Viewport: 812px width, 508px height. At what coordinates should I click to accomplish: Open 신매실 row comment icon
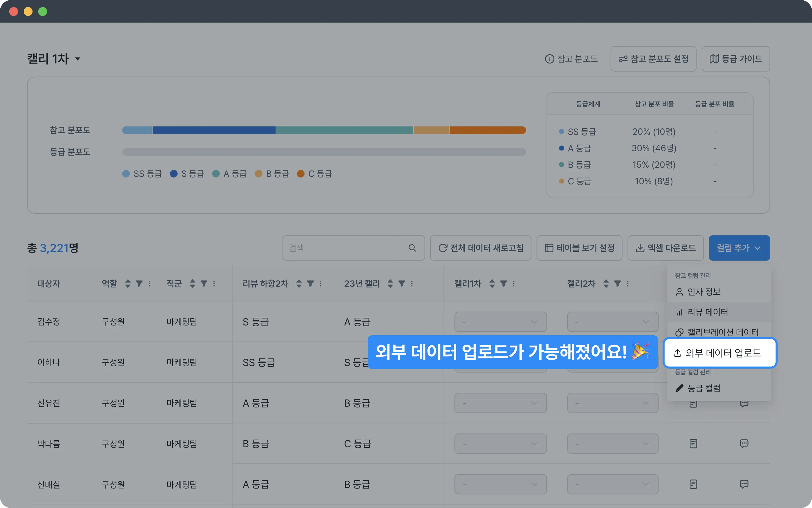(744, 484)
